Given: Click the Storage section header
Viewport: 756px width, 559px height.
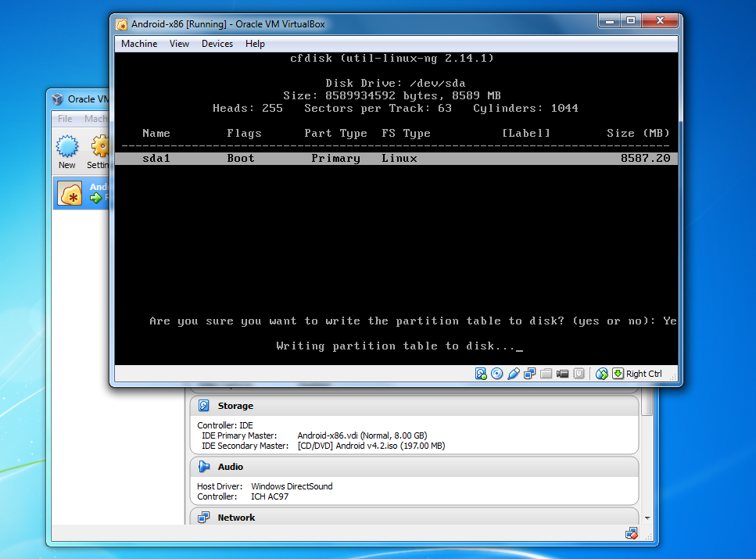Looking at the screenshot, I should 414,406.
